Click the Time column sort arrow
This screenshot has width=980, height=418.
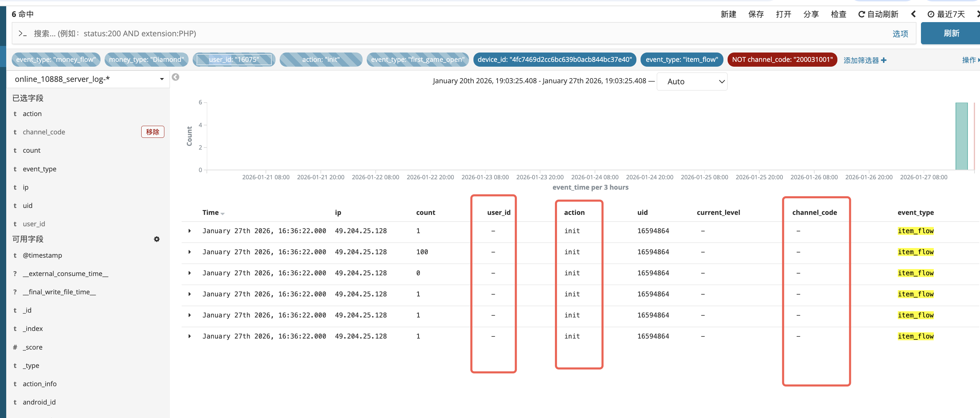click(222, 213)
